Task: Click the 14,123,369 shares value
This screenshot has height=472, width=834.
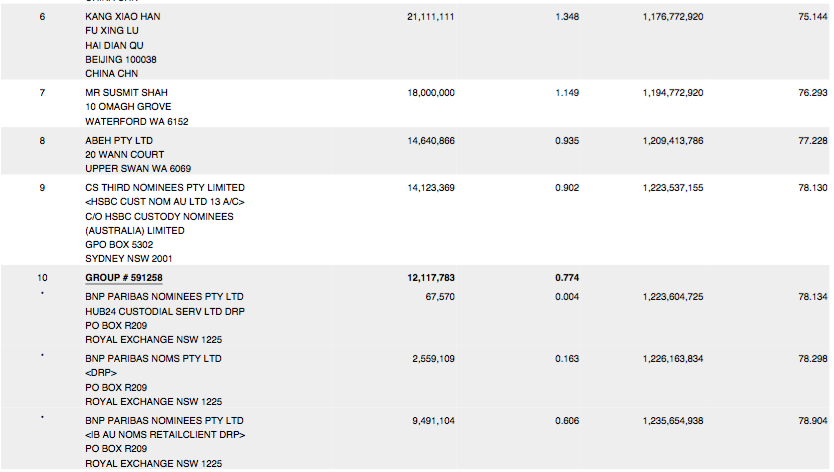Action: 431,187
